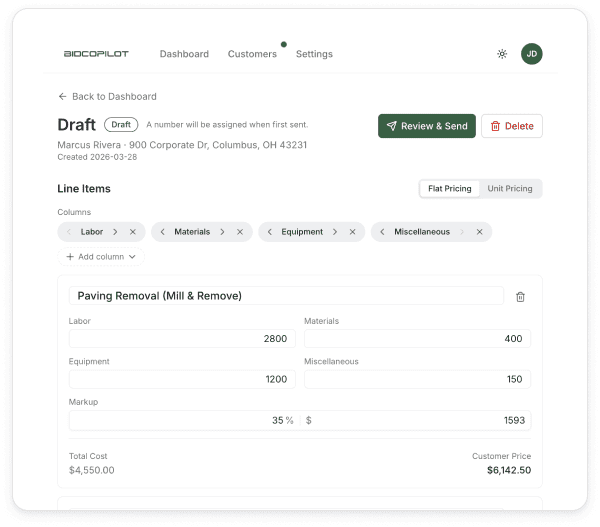
Task: Open the Settings nav tab
Action: (x=314, y=54)
